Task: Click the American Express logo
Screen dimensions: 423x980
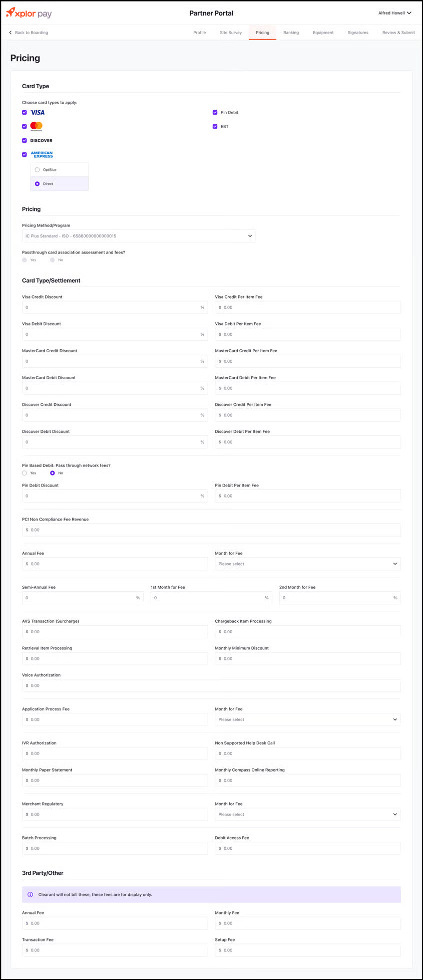Action: point(42,154)
